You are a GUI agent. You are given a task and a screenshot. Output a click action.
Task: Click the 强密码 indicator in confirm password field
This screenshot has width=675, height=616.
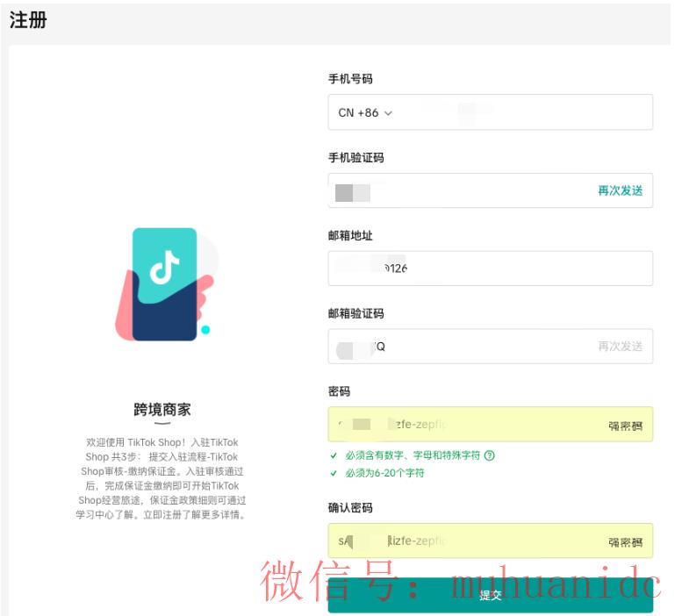[x=626, y=542]
